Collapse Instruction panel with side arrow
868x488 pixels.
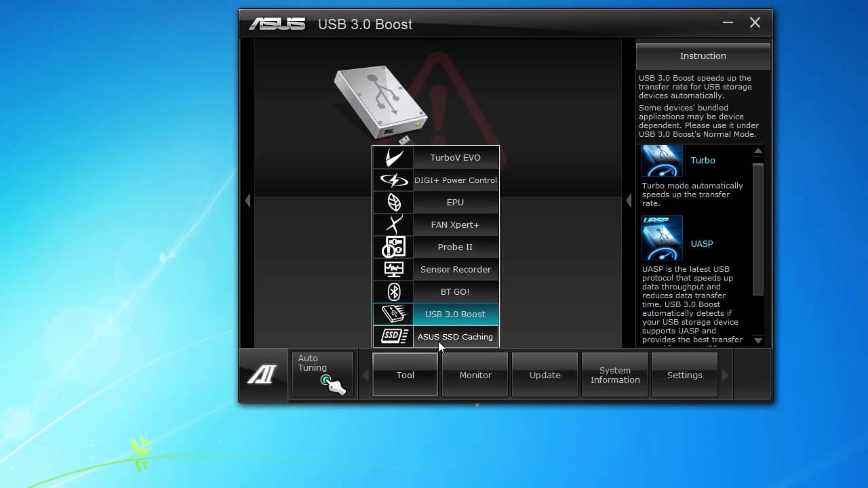(629, 201)
